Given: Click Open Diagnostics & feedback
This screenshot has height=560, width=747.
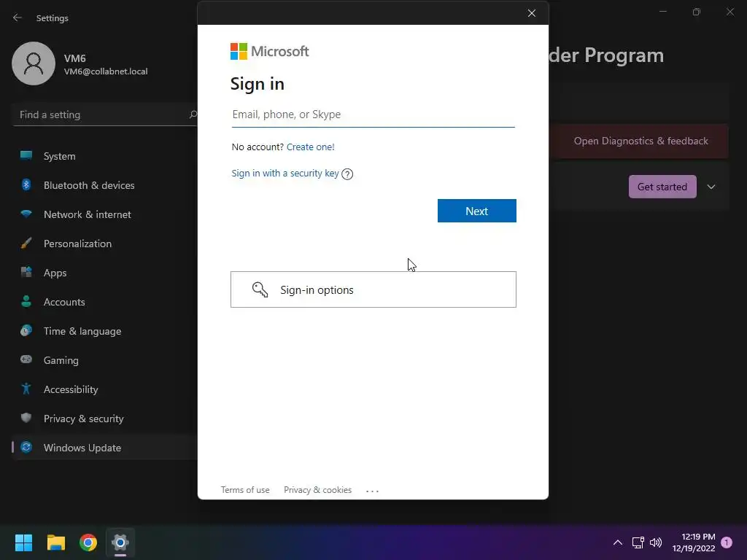Looking at the screenshot, I should [640, 141].
